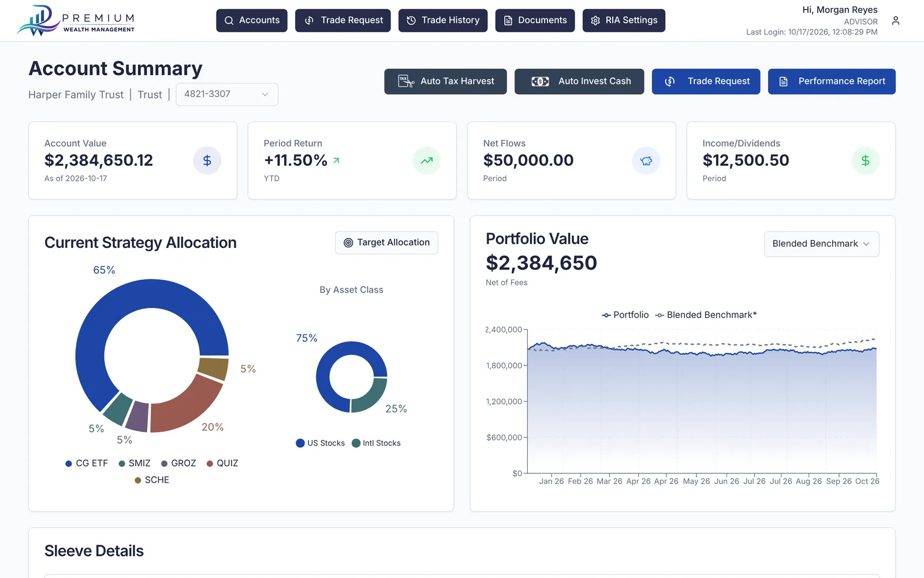Click the target icon in Target Allocation button
924x578 pixels.
coord(348,243)
